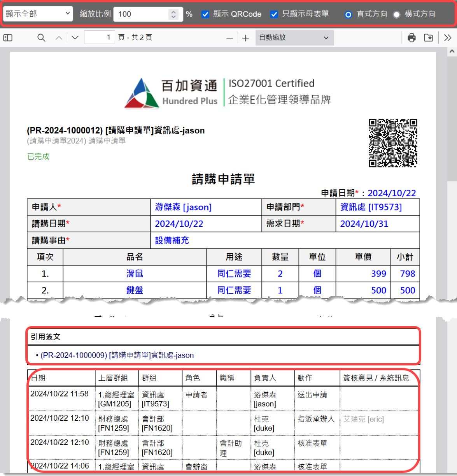
Task: Click the scrollbar up arrow
Action: coord(452,51)
